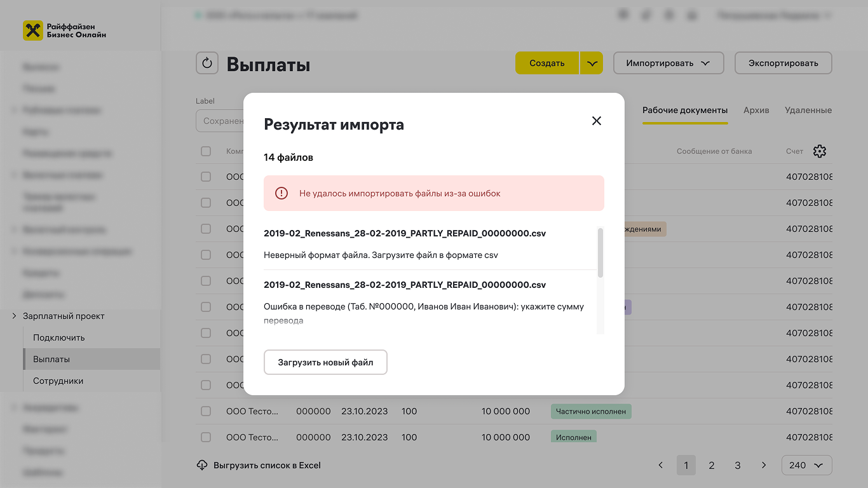Click date 23.10.2023 in Частично исполнен row

(x=364, y=411)
